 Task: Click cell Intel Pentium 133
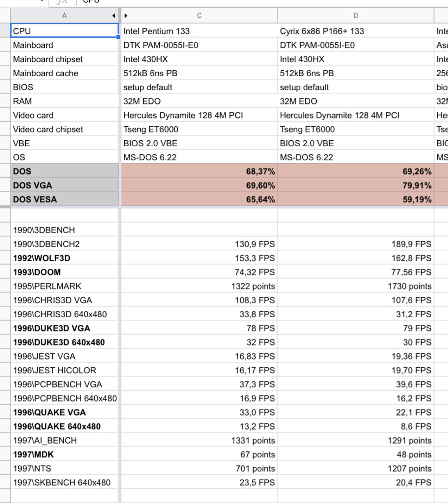tap(199, 31)
